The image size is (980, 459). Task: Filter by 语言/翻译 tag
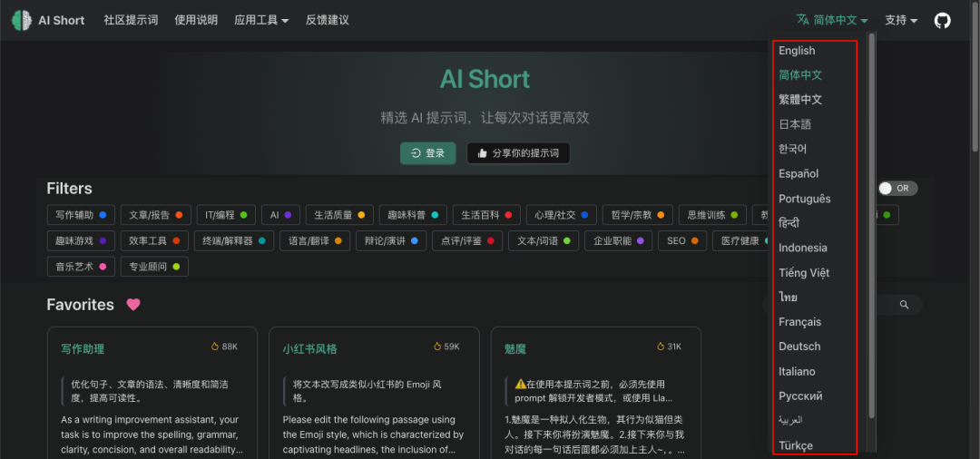(315, 240)
